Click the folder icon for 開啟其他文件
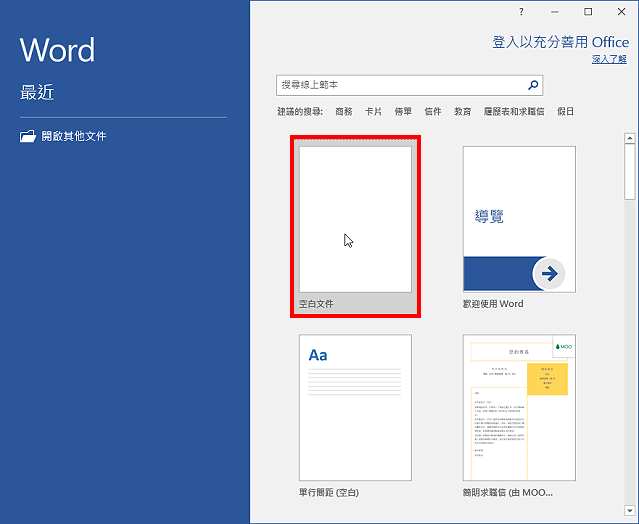 click(x=28, y=136)
